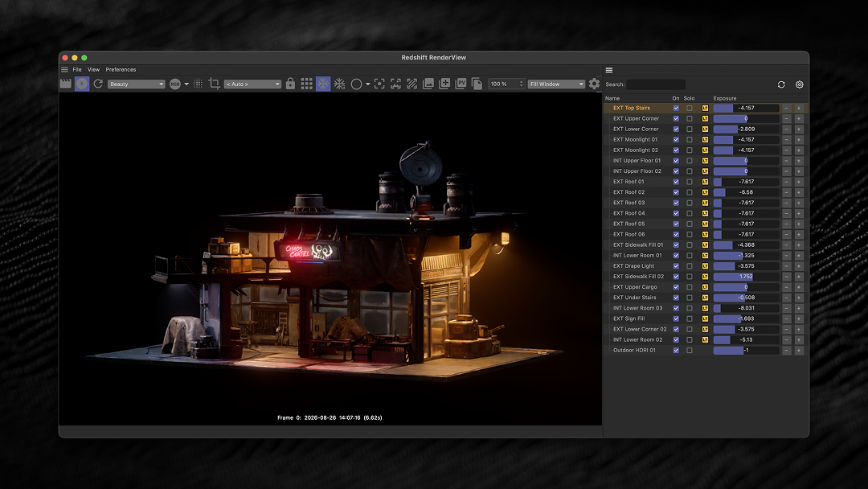The height and width of the screenshot is (489, 868).
Task: Open the File menu
Action: [77, 70]
